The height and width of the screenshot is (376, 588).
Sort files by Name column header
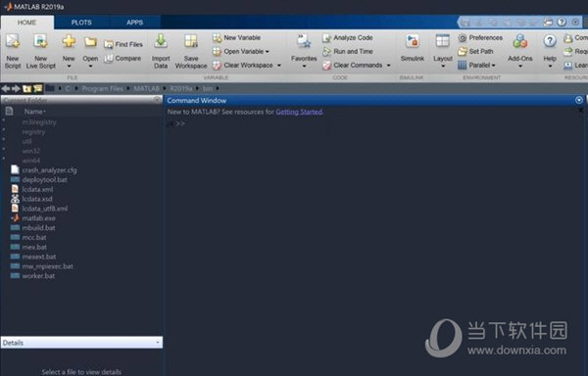point(34,112)
